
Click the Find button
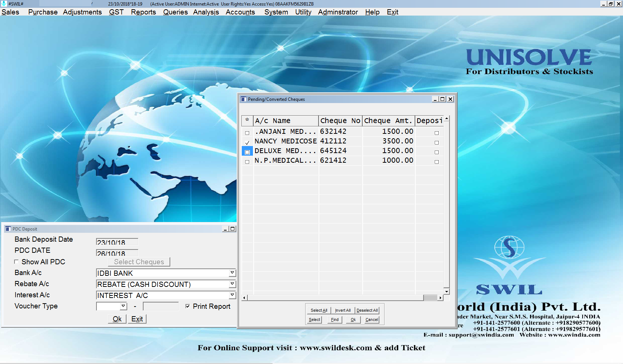pyautogui.click(x=335, y=320)
